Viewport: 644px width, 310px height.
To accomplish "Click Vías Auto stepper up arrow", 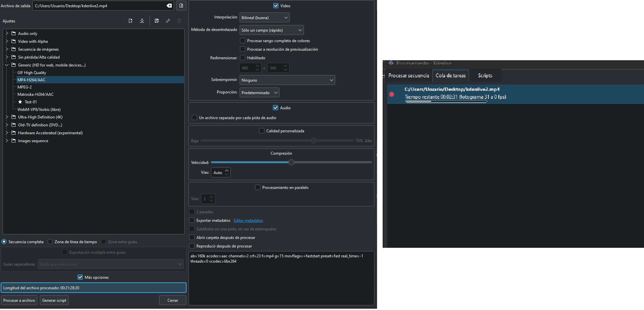I will pos(227,170).
